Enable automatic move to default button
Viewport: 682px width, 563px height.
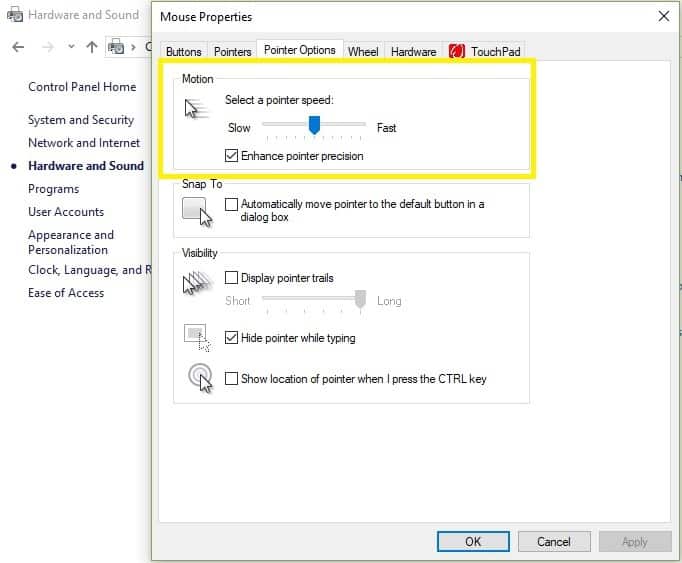click(x=232, y=204)
